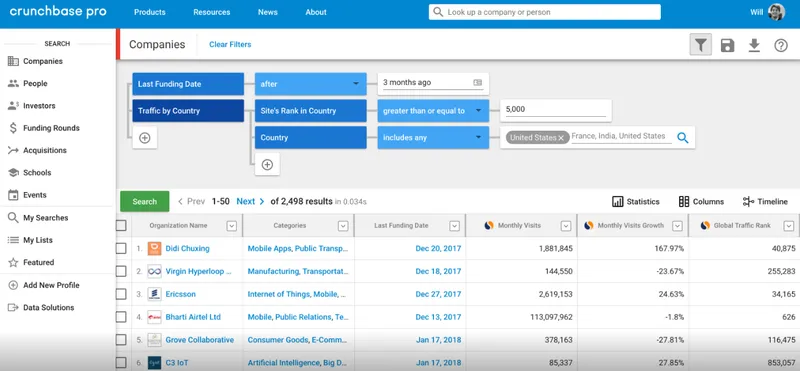
Task: Open the About menu item
Action: 316,12
